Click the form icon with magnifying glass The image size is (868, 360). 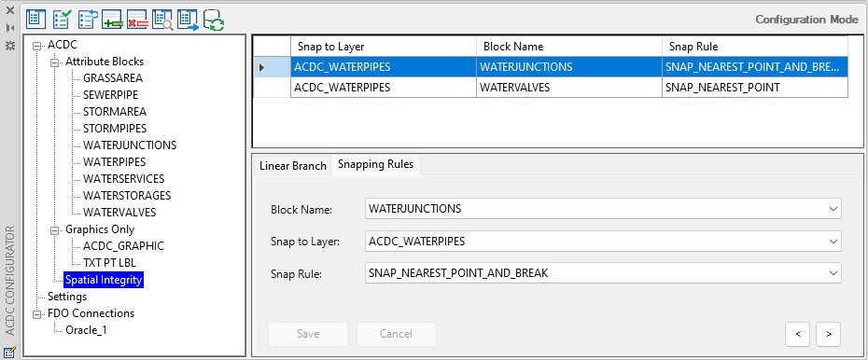click(162, 20)
